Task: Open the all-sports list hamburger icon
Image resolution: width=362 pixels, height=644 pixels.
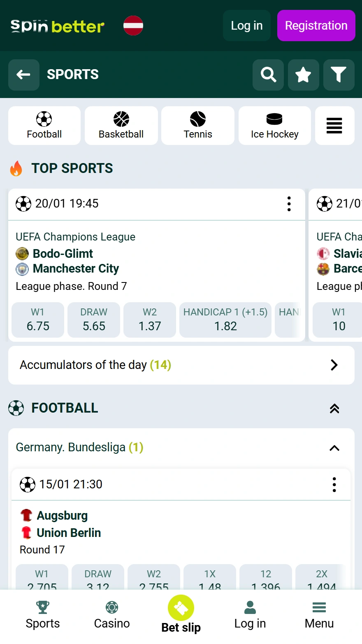Action: click(x=334, y=126)
